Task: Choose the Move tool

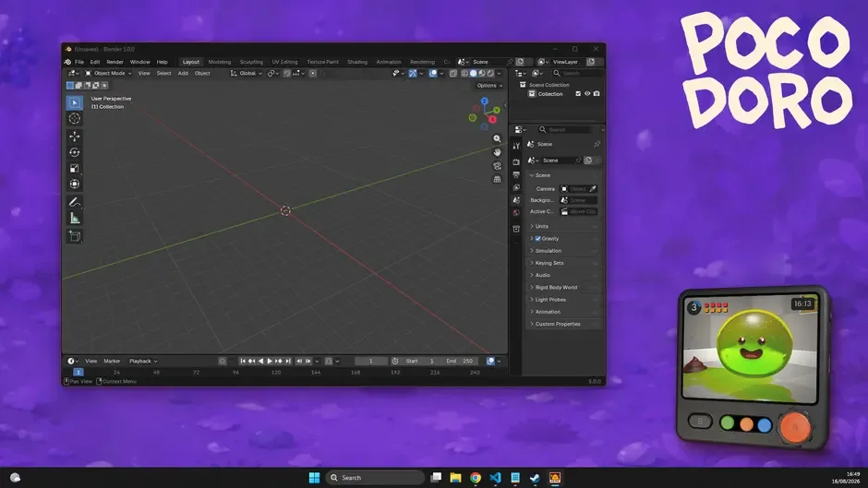Action: pos(75,137)
